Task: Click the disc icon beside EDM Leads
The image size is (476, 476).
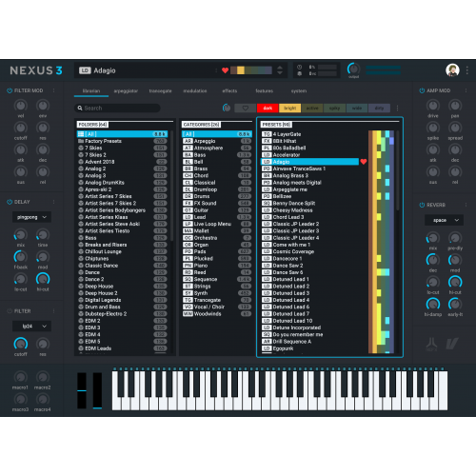Action: coord(81,348)
